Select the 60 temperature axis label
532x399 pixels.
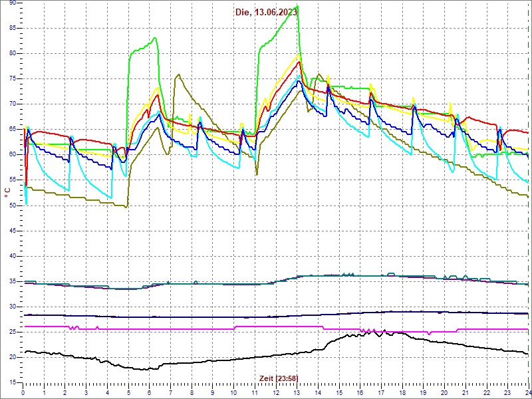[x=12, y=155]
